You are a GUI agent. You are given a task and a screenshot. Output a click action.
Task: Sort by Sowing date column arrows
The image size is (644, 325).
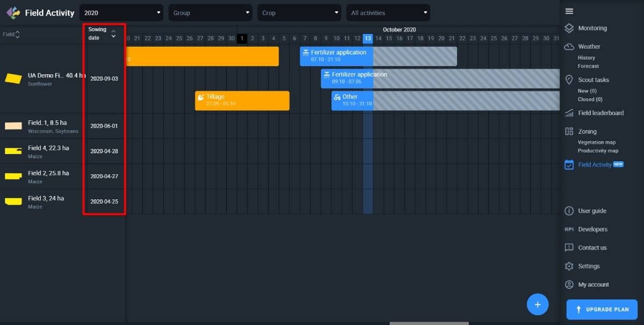pyautogui.click(x=113, y=34)
